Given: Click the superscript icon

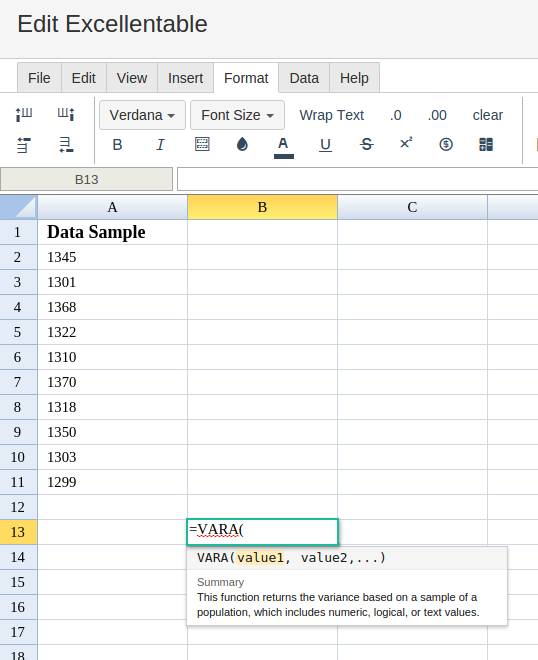Looking at the screenshot, I should 406,144.
